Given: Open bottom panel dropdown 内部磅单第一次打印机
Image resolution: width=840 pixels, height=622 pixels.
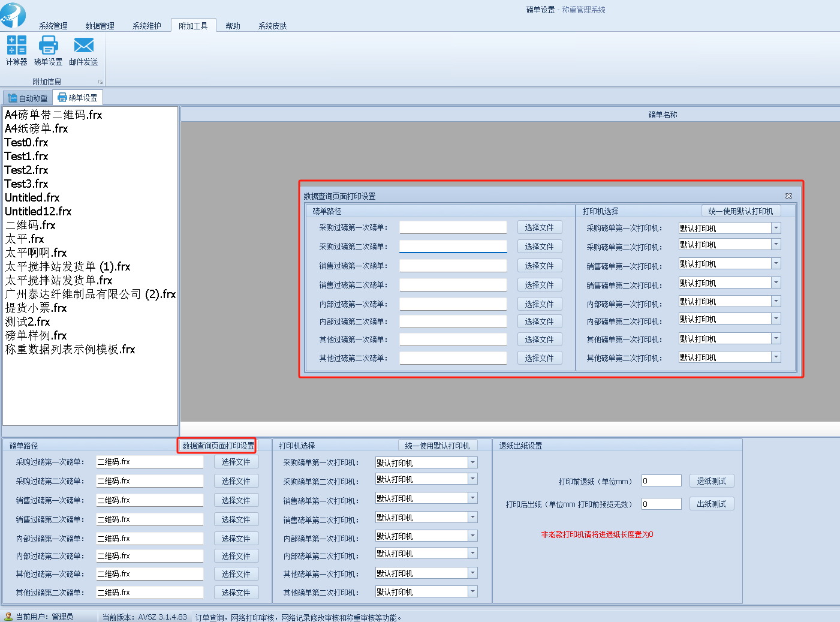Looking at the screenshot, I should (472, 536).
